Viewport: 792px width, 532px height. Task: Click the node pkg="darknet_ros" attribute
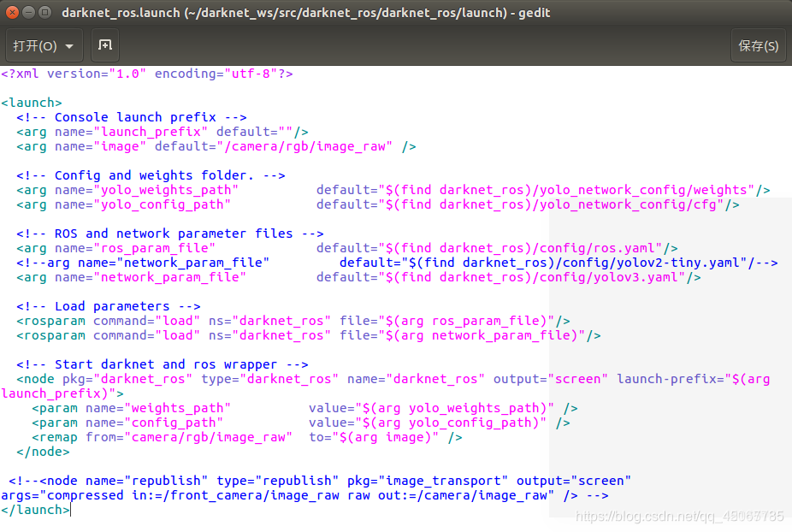click(127, 380)
